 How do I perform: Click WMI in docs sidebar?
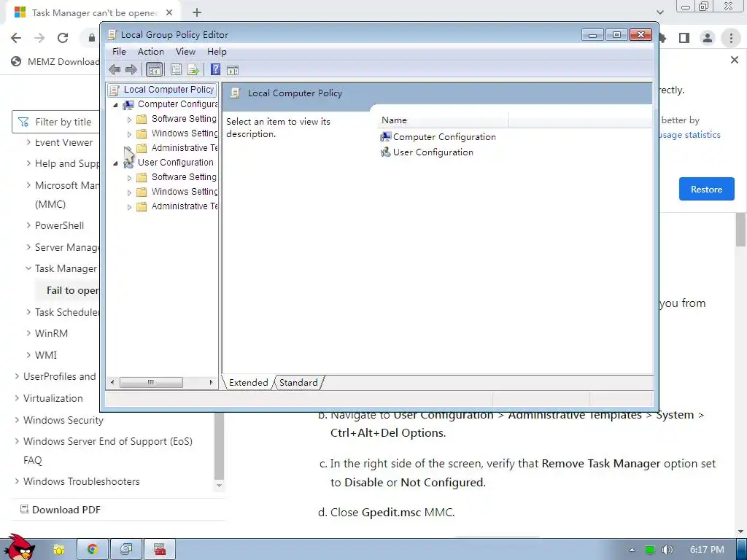46,355
